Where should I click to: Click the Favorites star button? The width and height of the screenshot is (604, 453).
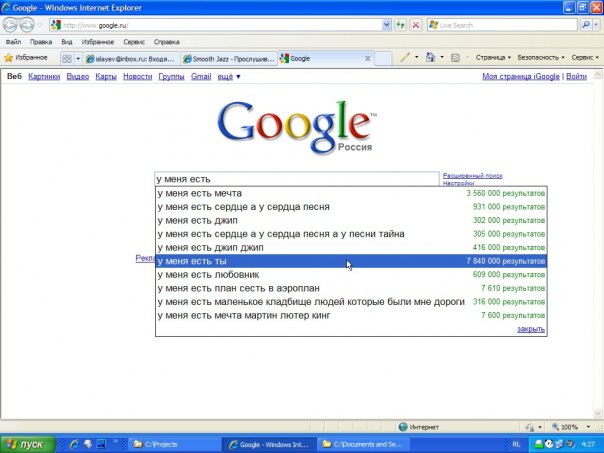coord(26,58)
